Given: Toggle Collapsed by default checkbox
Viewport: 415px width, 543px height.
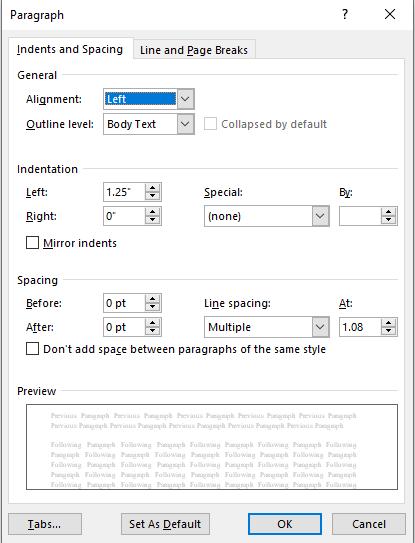Looking at the screenshot, I should 211,124.
